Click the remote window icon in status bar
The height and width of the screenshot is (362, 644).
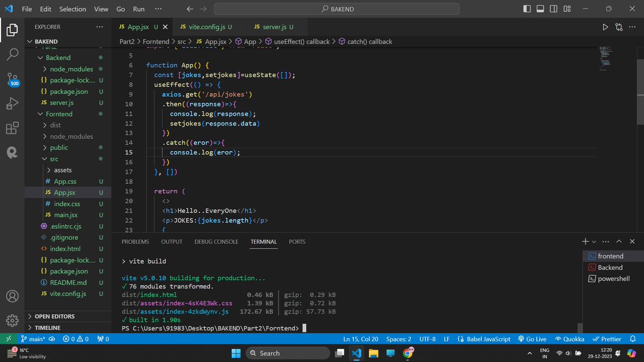(8, 339)
